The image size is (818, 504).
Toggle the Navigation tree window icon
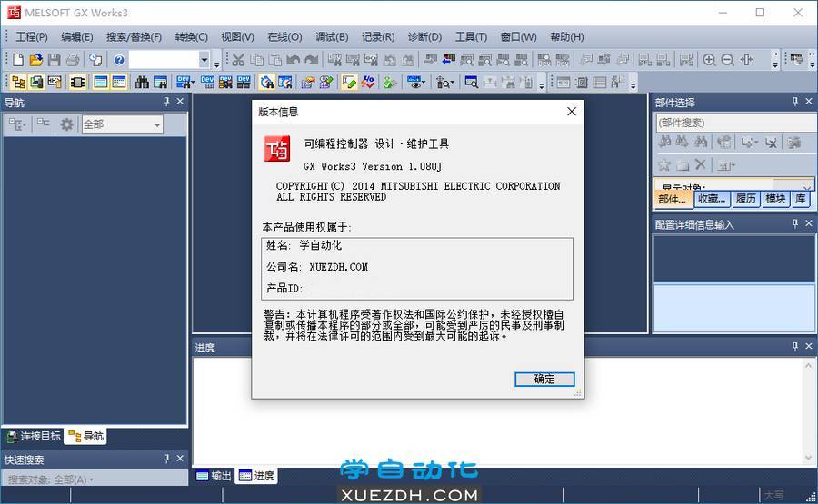[x=18, y=82]
